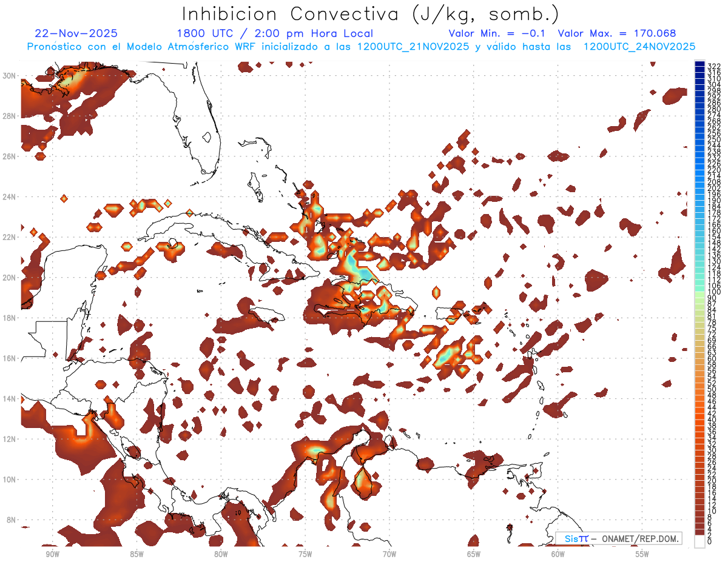Click the '100' value on the color scale
Viewport: 728px width, 562px height.
click(x=714, y=292)
